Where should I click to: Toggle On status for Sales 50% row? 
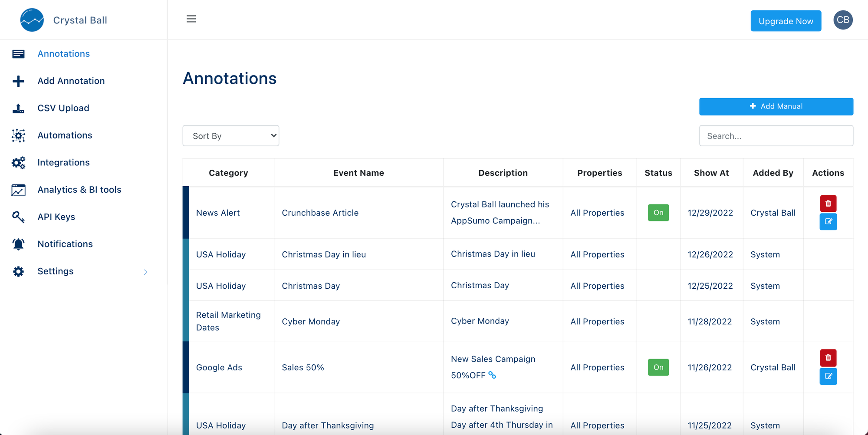[658, 367]
